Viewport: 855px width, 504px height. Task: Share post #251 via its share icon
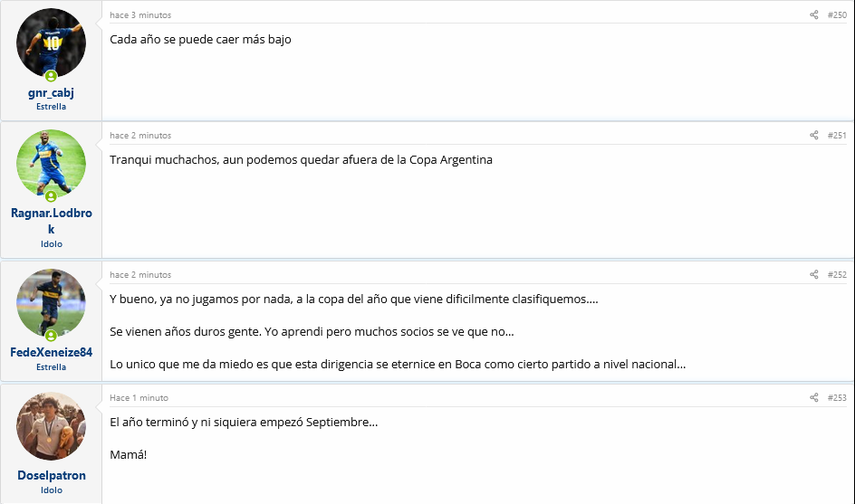[813, 135]
